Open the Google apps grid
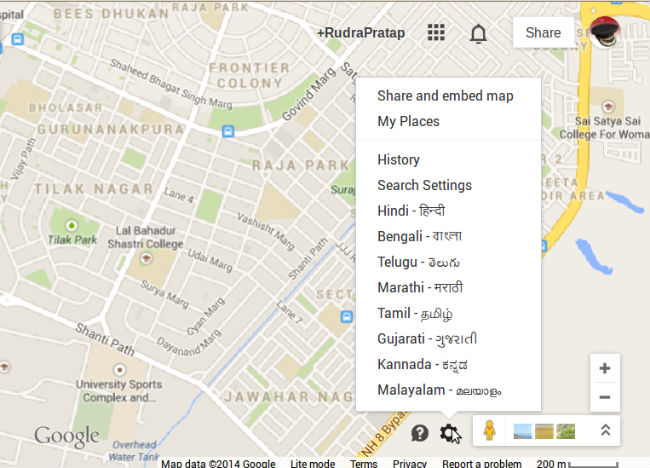 [436, 32]
